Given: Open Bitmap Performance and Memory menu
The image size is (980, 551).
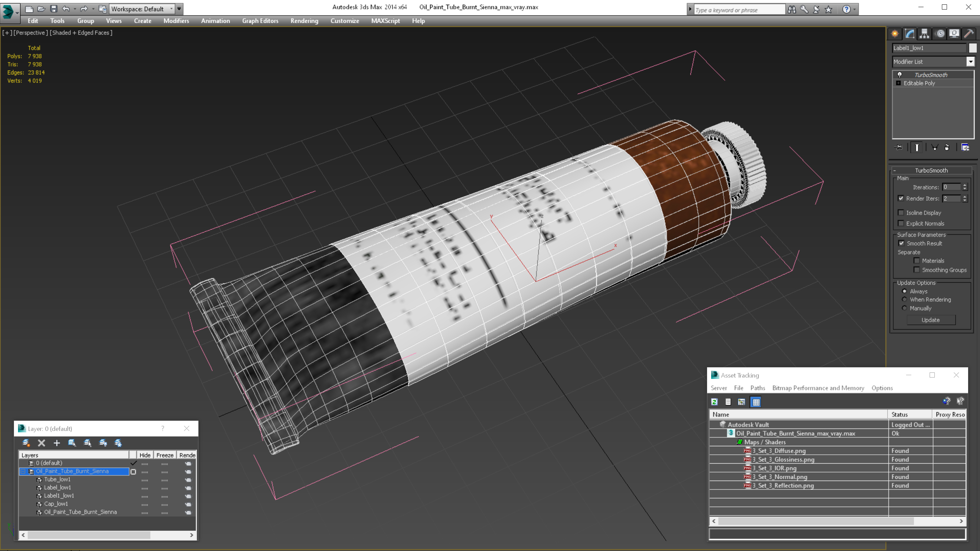Looking at the screenshot, I should (x=818, y=388).
